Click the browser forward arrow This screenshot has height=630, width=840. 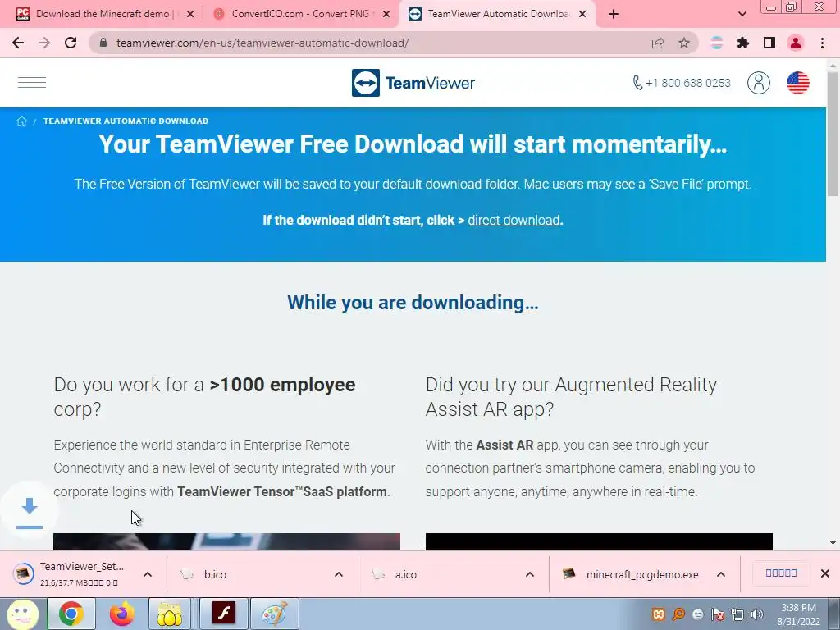click(44, 43)
